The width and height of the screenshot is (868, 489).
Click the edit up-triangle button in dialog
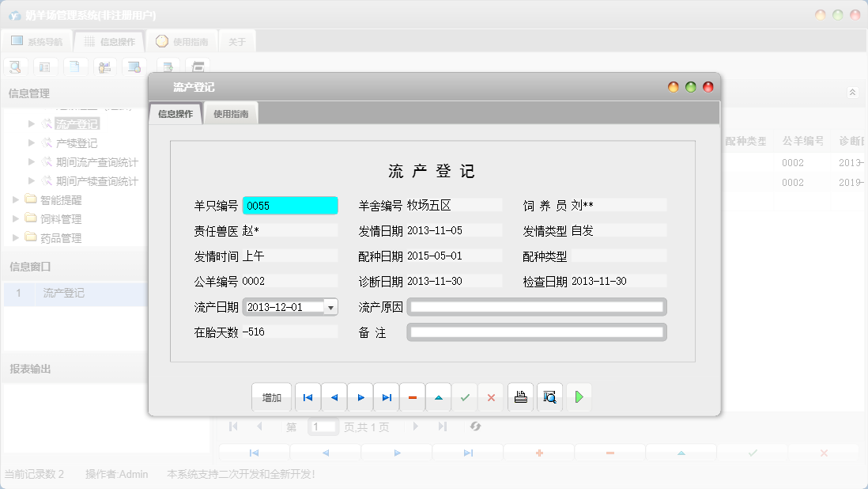[x=439, y=397]
